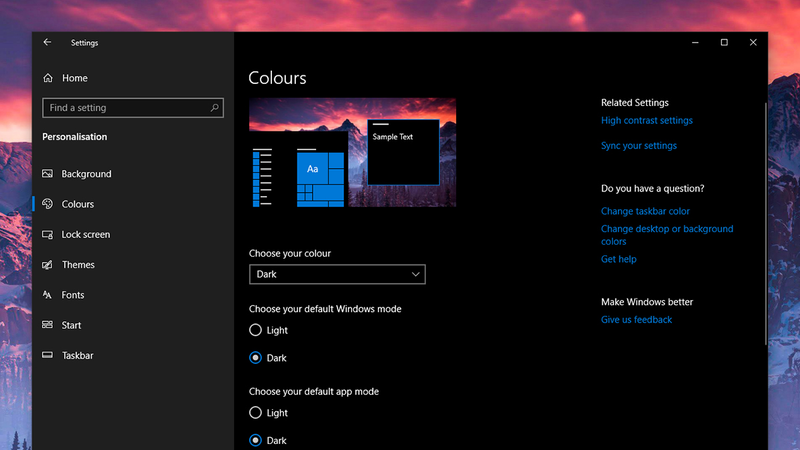Click the colour preview thumbnail image

click(353, 153)
